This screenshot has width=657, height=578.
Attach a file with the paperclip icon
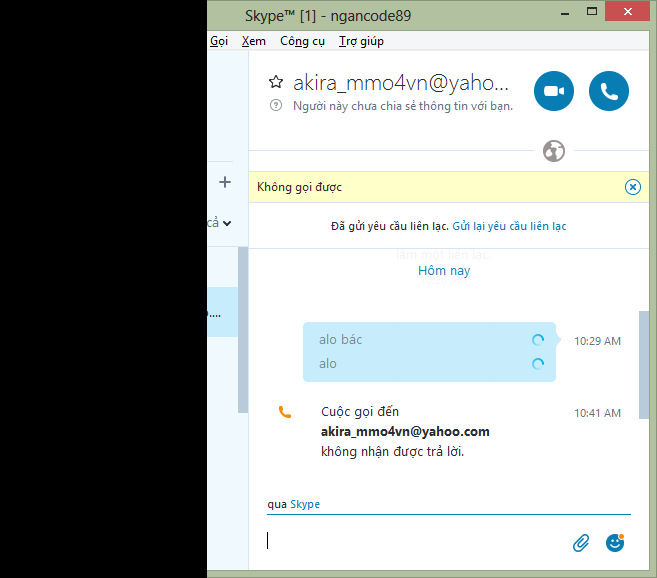point(581,543)
